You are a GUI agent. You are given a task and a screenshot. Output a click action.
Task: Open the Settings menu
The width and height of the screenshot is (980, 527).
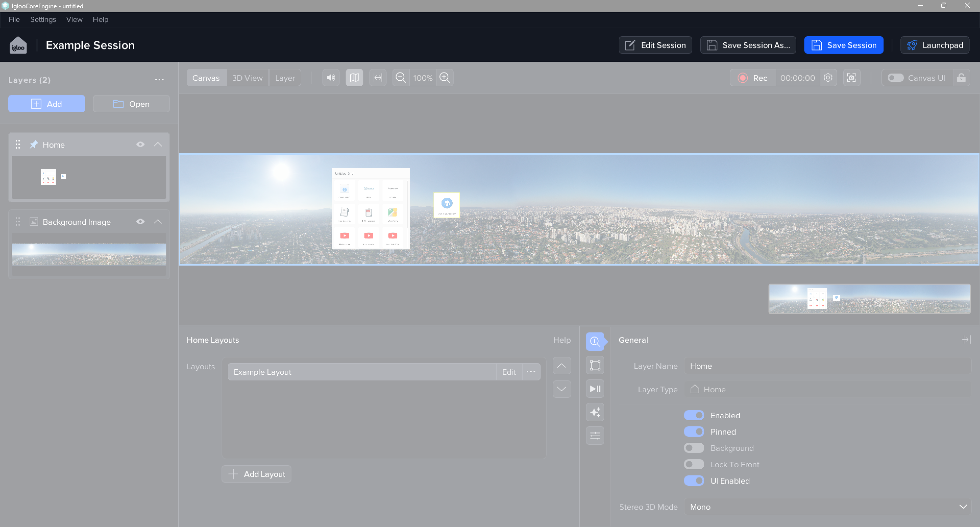(x=43, y=19)
